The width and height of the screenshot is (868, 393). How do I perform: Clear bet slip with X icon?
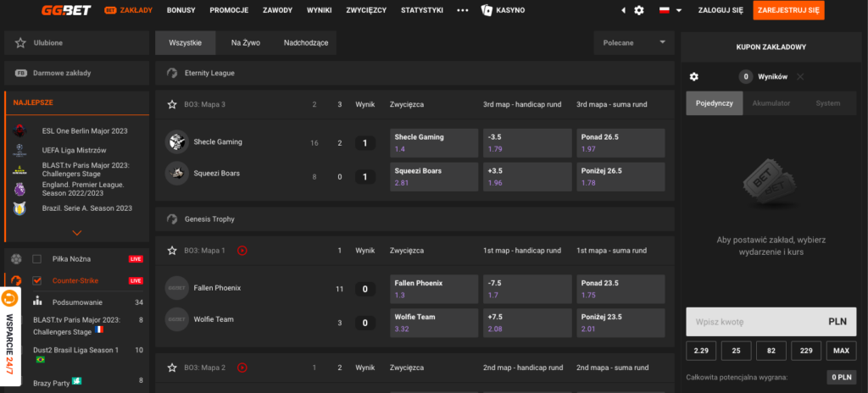click(800, 77)
